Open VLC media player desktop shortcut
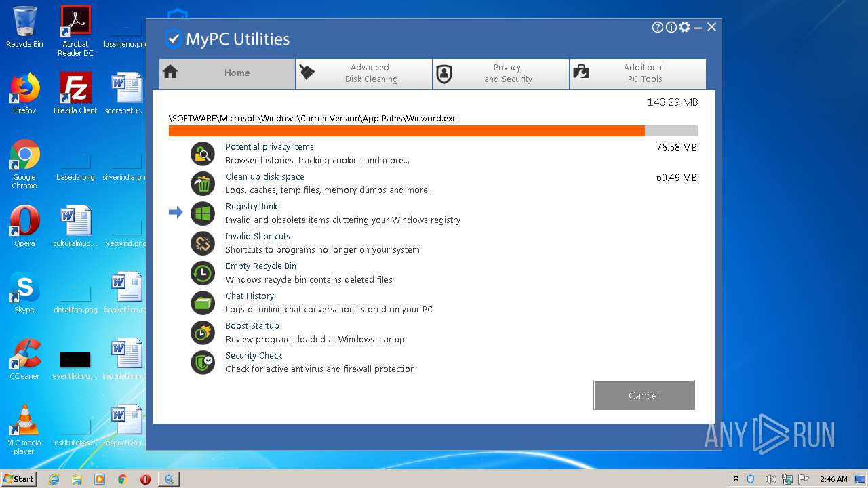868x488 pixels. (x=24, y=430)
